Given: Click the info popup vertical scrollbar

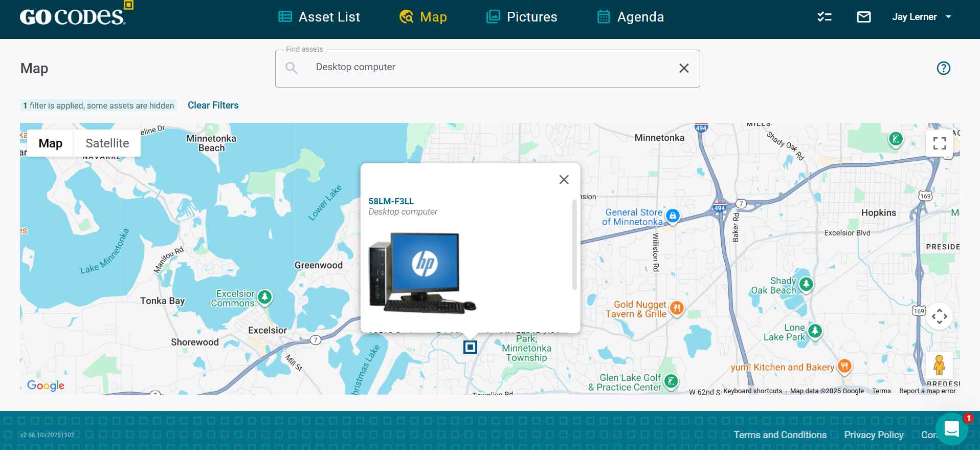Looking at the screenshot, I should click(574, 245).
